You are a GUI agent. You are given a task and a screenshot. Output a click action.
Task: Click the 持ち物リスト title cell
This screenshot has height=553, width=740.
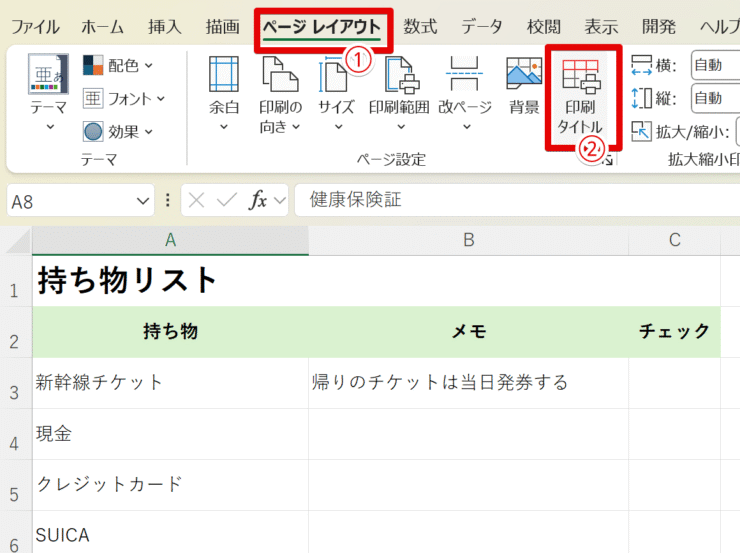pos(170,281)
